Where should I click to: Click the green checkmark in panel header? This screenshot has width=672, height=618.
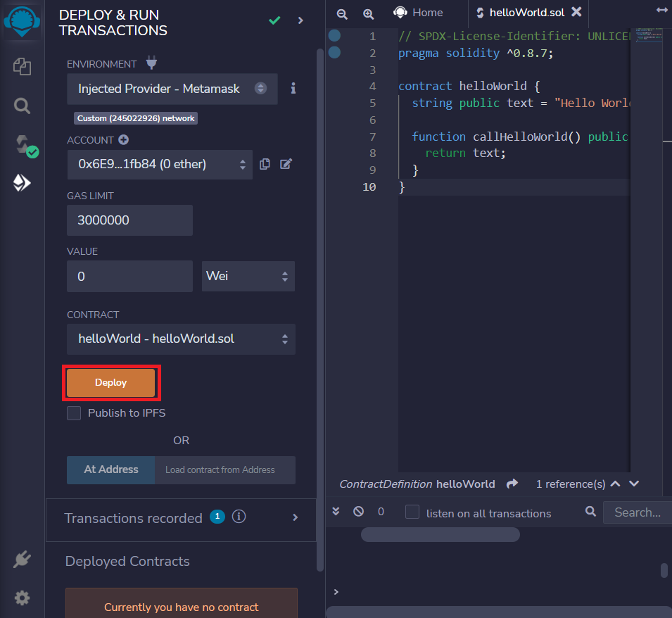pyautogui.click(x=274, y=20)
